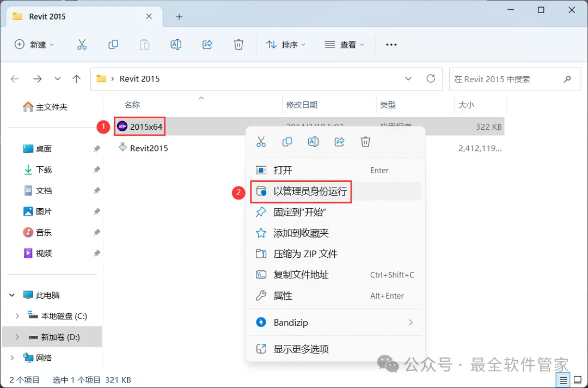Screen dimensions: 588x388
Task: Sort by the 修改日期 column header
Action: pos(302,105)
